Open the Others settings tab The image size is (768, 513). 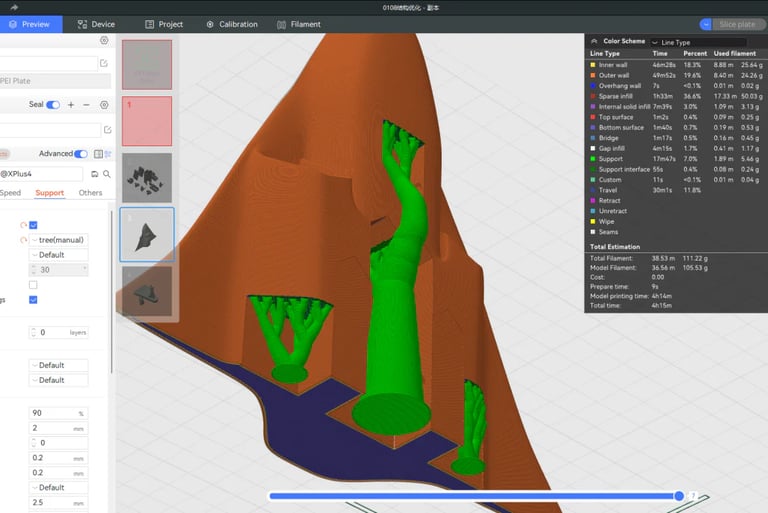90,193
